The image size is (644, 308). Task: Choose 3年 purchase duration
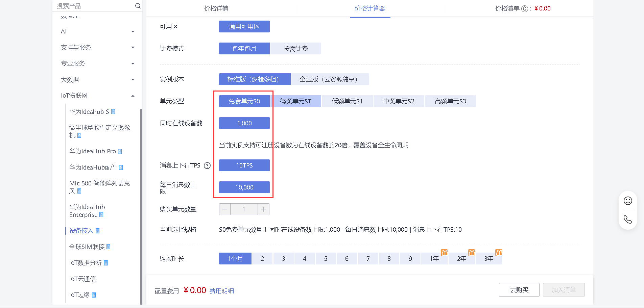tap(488, 259)
